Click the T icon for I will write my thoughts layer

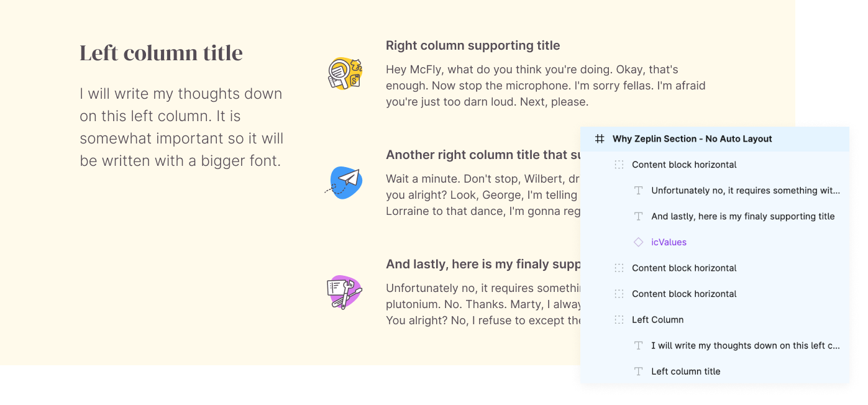coord(638,345)
